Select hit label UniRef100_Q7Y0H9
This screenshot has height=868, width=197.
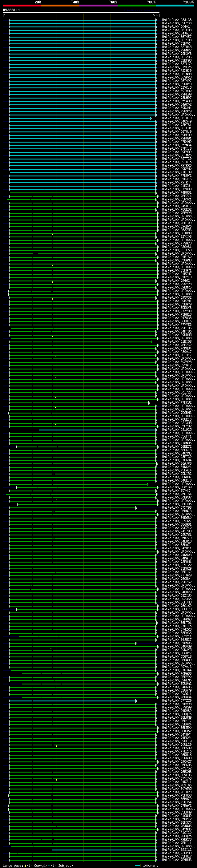176,189
